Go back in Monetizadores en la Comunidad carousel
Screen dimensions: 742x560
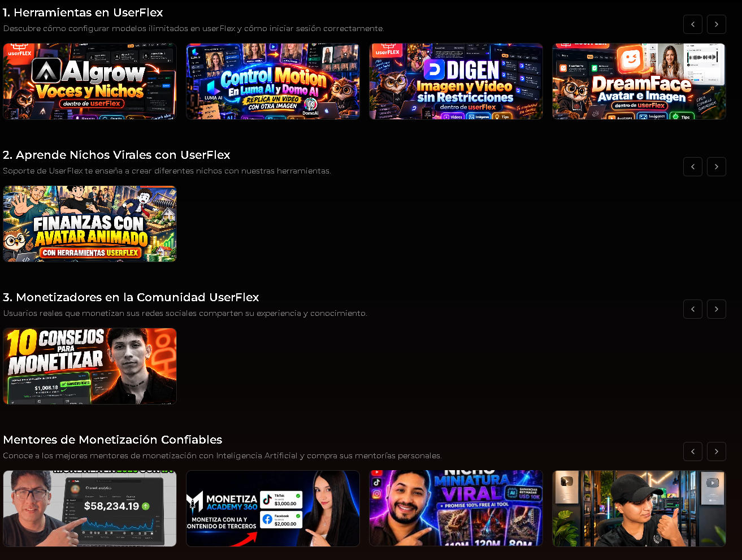coord(693,309)
